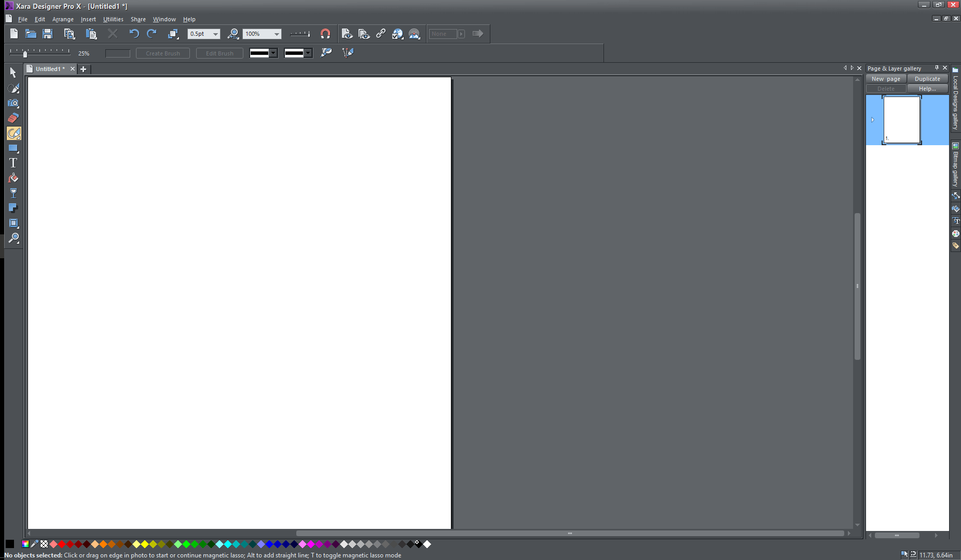Click the Duplicate button

click(x=928, y=78)
